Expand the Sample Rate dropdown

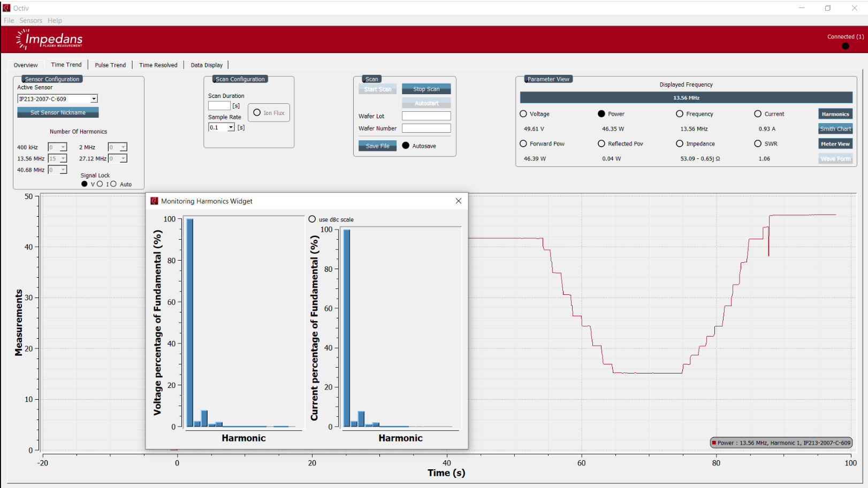point(231,127)
